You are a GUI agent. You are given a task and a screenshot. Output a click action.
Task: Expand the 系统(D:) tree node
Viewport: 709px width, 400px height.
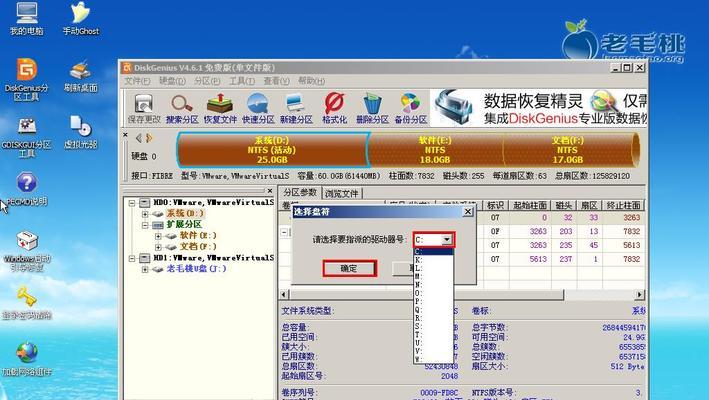(145, 214)
